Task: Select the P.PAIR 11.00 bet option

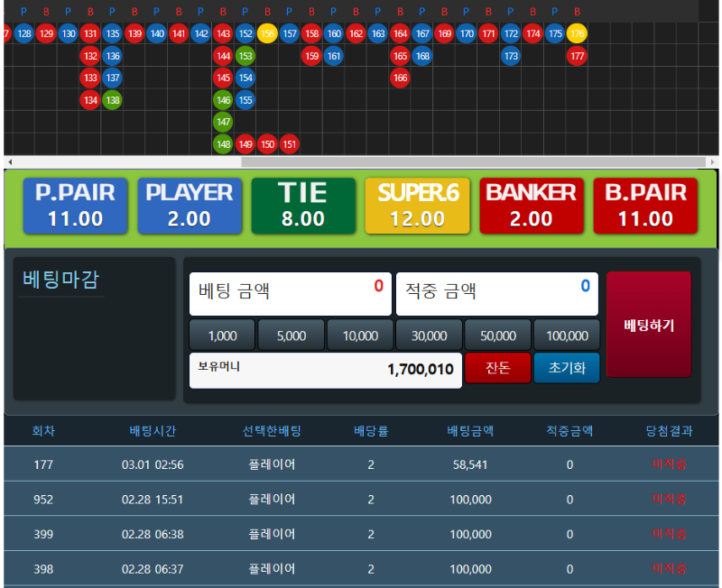Action: (75, 206)
